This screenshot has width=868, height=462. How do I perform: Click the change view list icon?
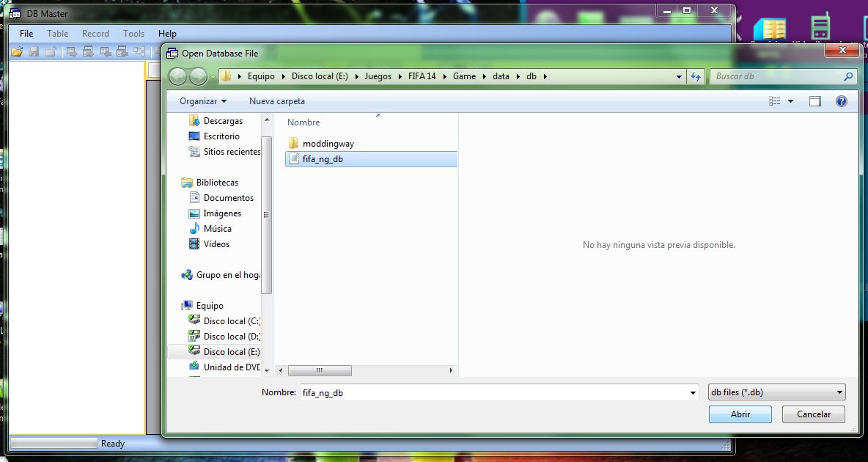click(775, 101)
